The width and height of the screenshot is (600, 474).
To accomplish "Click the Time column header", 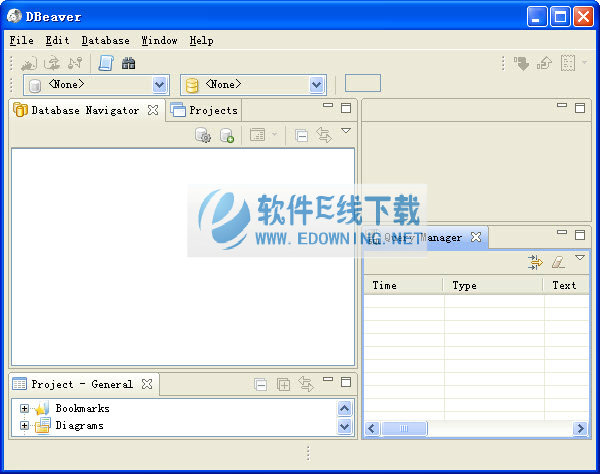I will 400,285.
